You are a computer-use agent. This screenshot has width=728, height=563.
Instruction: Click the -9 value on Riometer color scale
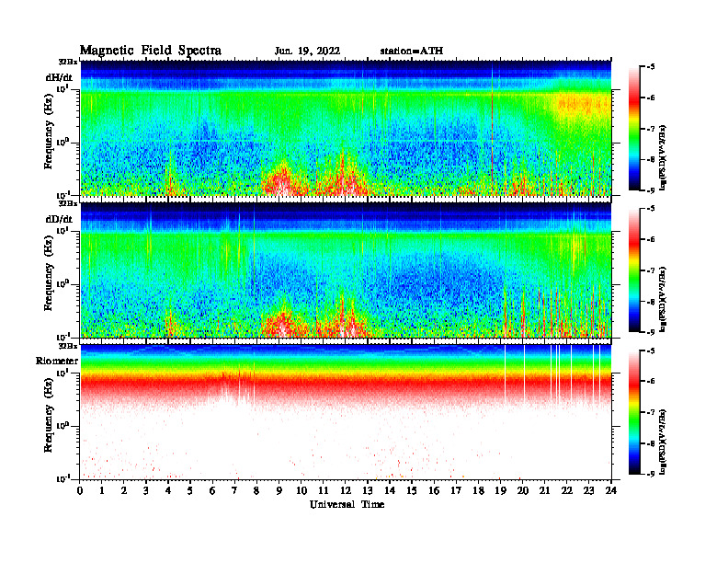[651, 474]
